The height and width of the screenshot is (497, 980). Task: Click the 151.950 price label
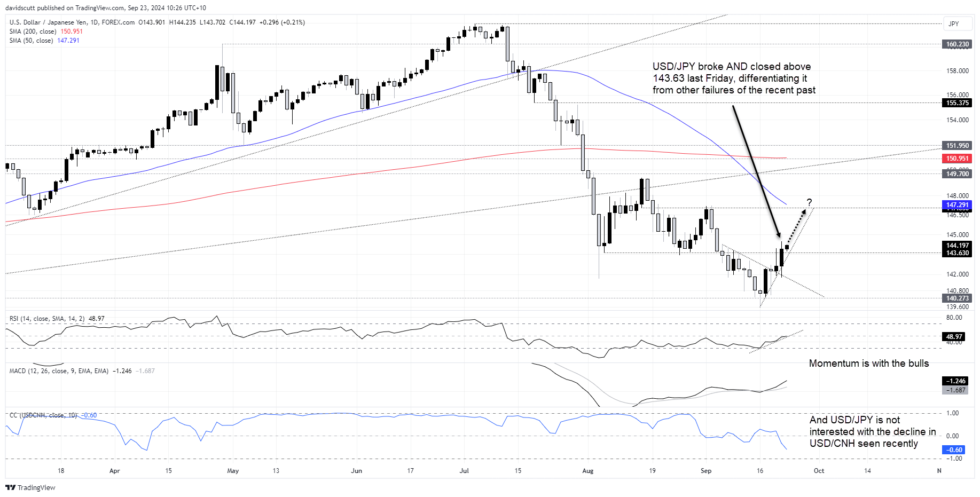[x=957, y=146]
